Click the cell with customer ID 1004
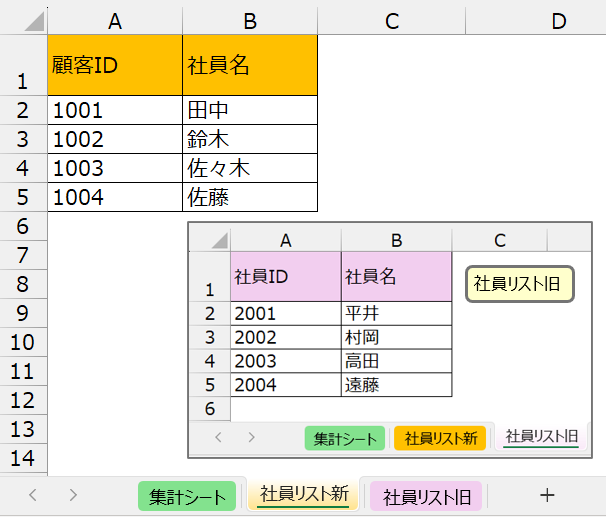The width and height of the screenshot is (606, 517). (x=115, y=197)
